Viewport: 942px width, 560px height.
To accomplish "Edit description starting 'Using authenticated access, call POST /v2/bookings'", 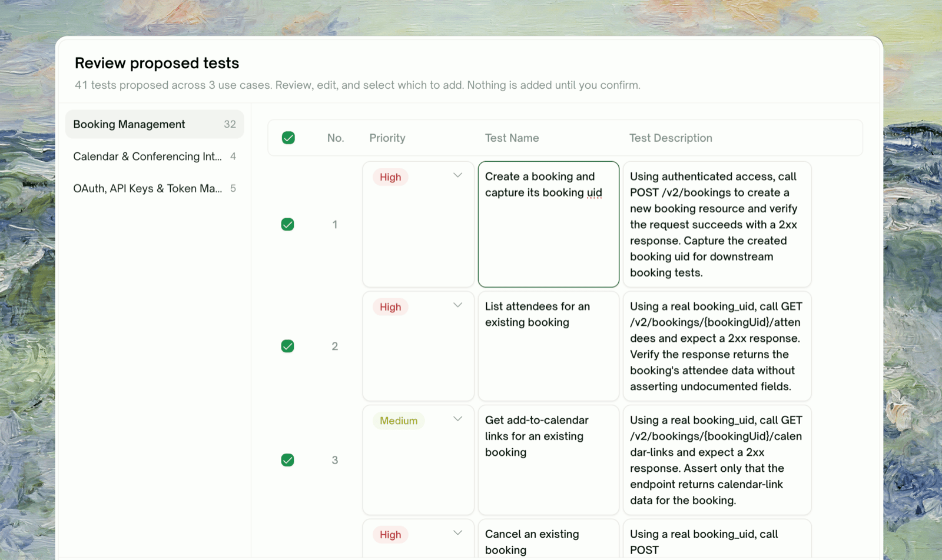I will 717,224.
